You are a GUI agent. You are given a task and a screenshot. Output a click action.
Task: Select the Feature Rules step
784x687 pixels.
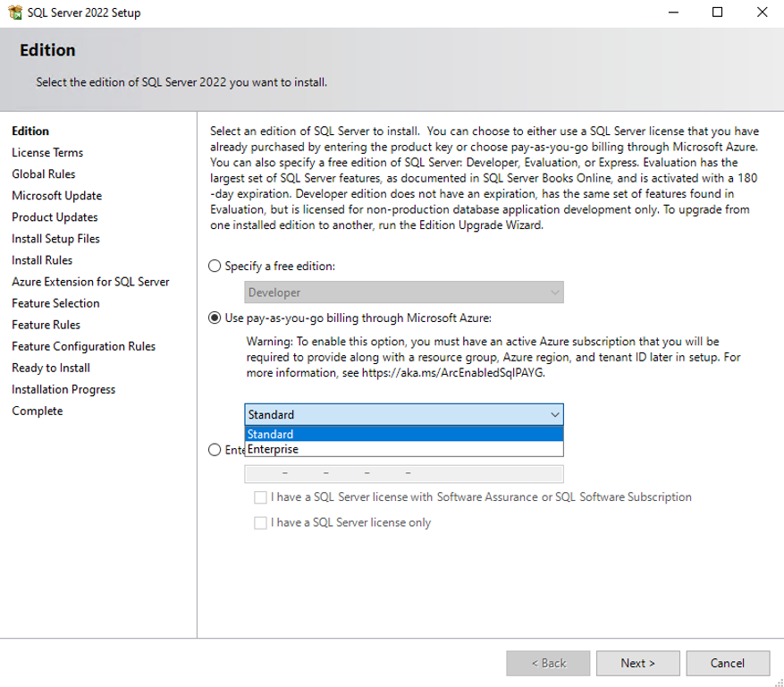tap(46, 325)
